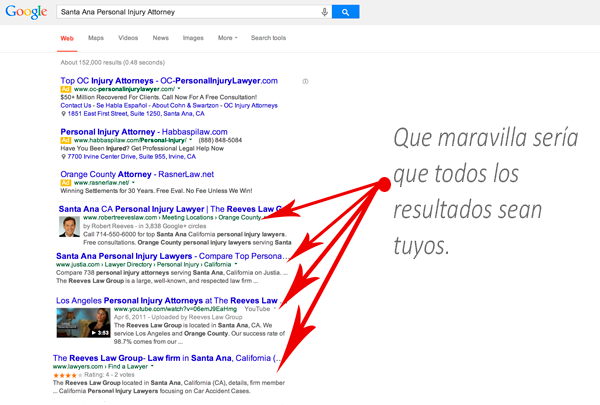Expand arrow next to YouTube label
Screen dimensions: 600x405
click(275, 309)
